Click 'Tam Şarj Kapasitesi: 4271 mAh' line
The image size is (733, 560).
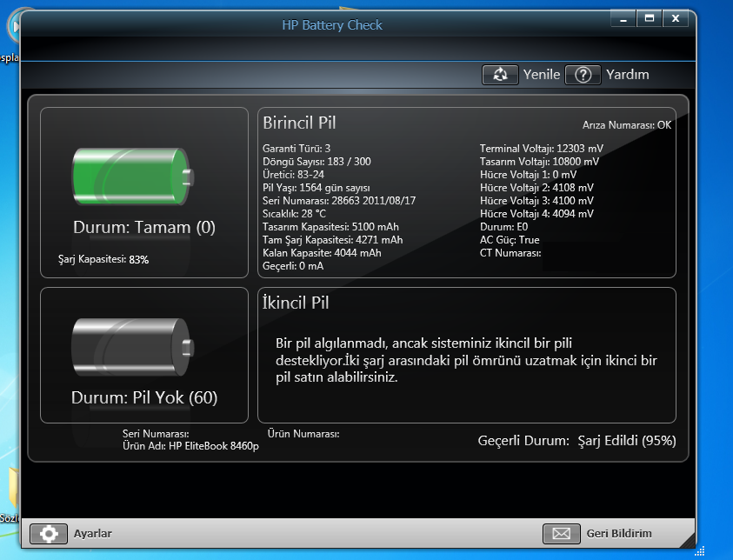[332, 240]
